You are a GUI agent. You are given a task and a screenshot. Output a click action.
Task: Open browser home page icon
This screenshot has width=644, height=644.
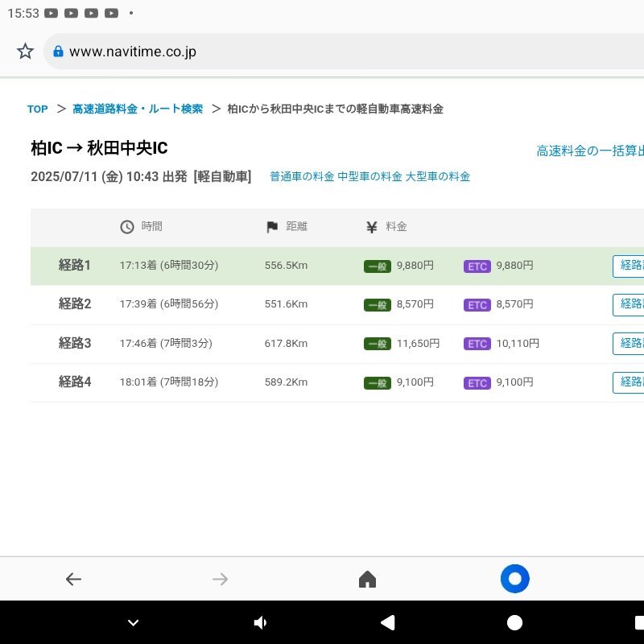pyautogui.click(x=367, y=579)
